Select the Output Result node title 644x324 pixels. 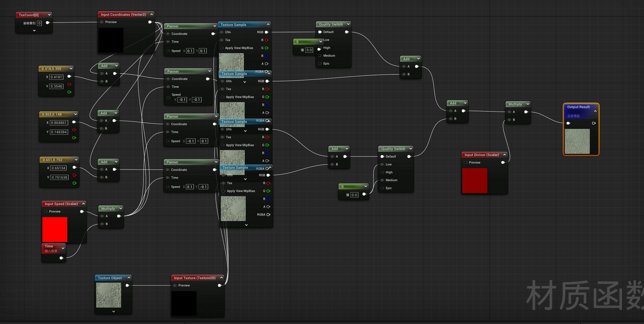[578, 107]
